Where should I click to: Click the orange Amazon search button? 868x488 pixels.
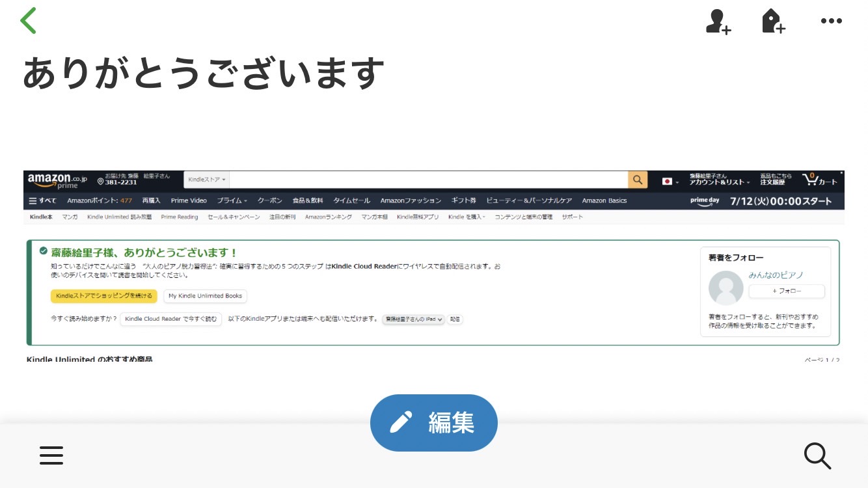point(638,180)
